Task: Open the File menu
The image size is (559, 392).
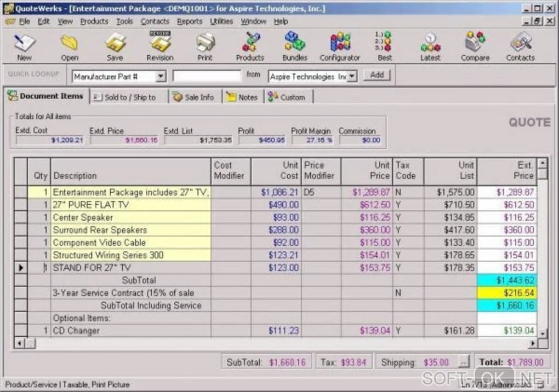Action: 24,22
